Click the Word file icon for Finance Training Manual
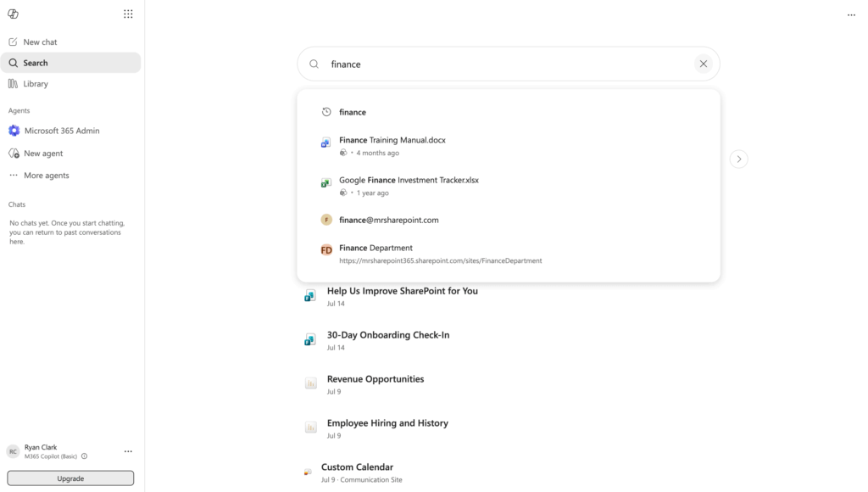Viewport: 868px width, 492px height. click(x=326, y=143)
